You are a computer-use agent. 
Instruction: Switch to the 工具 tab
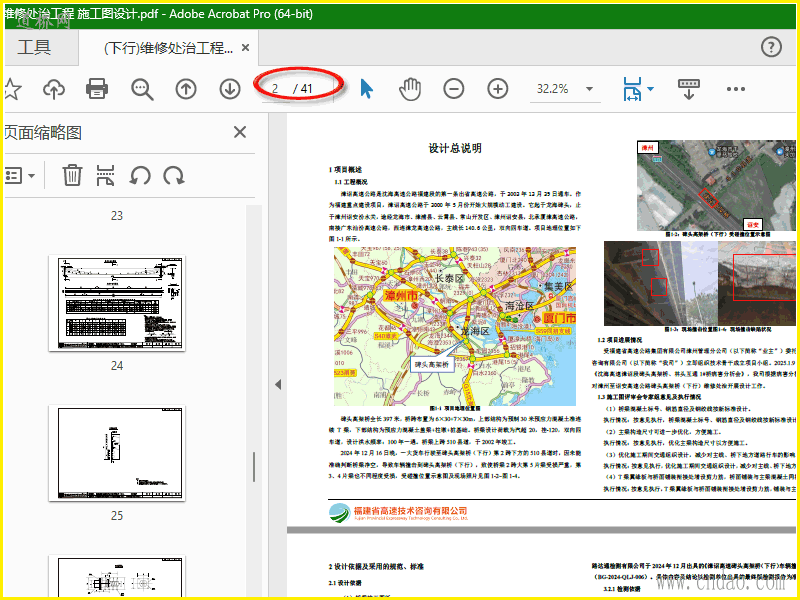pyautogui.click(x=34, y=47)
